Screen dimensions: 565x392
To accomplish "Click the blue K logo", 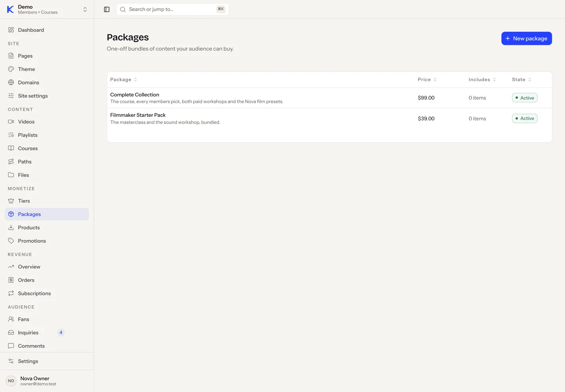I will click(x=11, y=9).
